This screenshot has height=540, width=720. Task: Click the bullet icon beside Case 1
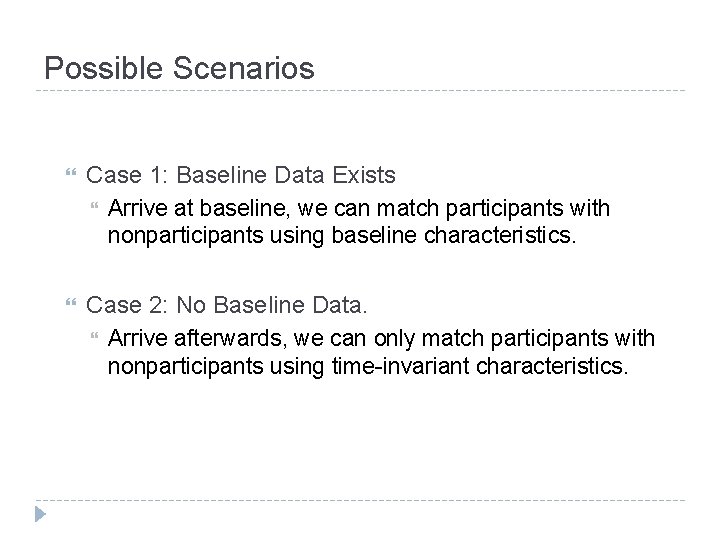[69, 176]
